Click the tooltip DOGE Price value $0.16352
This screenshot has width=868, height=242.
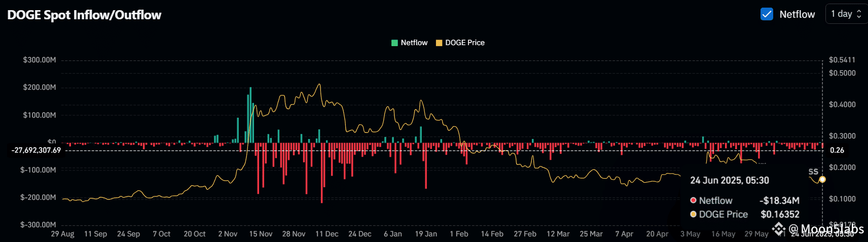point(780,215)
